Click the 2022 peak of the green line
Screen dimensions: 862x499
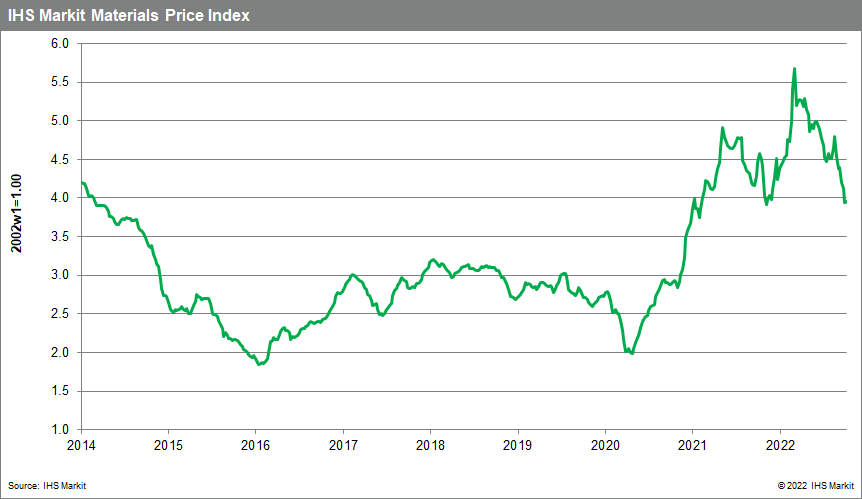click(x=794, y=69)
